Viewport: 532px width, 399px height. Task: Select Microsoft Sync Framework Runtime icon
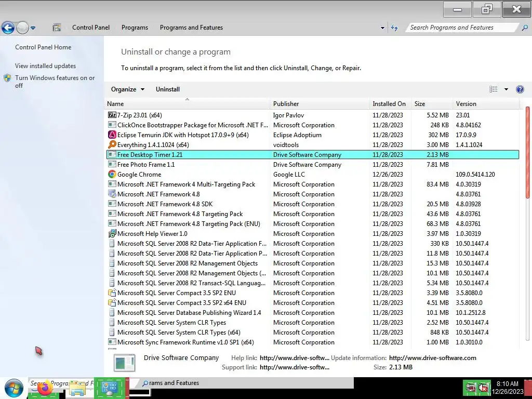coord(112,342)
